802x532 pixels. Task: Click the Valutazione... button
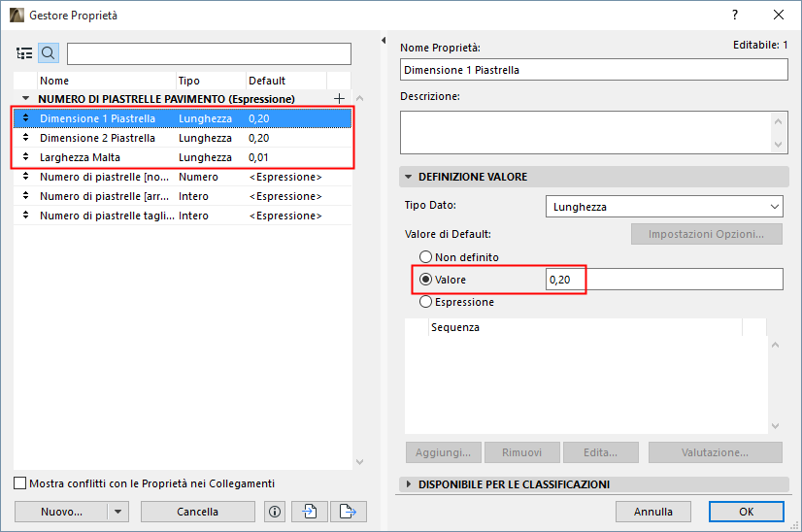pyautogui.click(x=715, y=452)
